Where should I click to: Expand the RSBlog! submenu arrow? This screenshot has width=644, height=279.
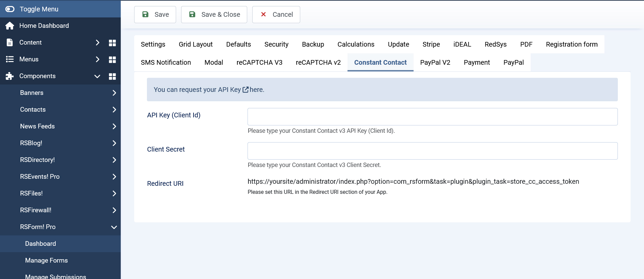(114, 143)
